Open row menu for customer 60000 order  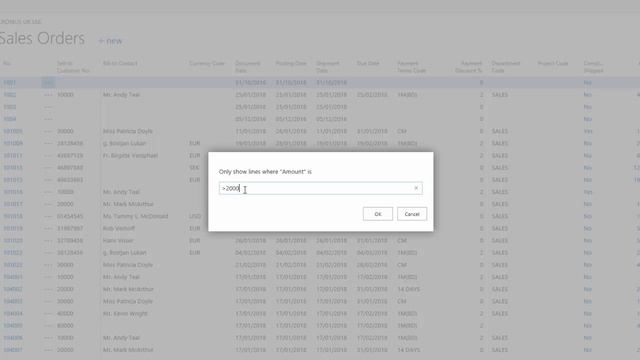[x=48, y=326]
